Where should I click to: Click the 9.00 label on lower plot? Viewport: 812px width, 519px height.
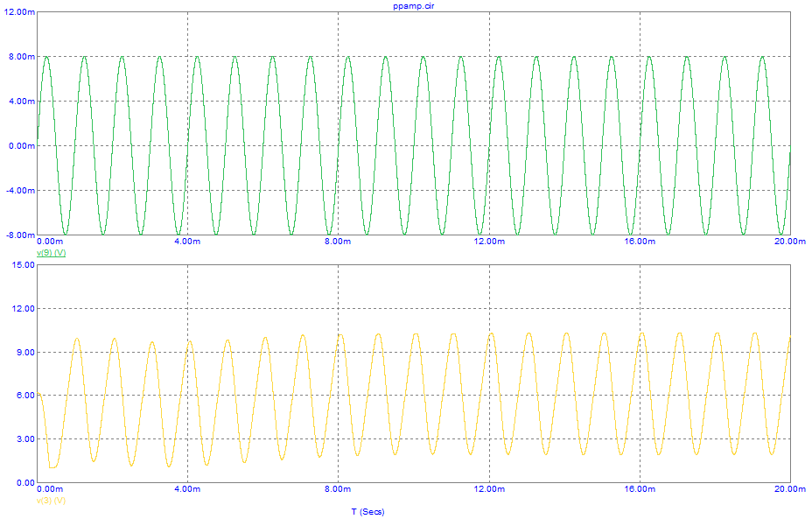[x=24, y=352]
